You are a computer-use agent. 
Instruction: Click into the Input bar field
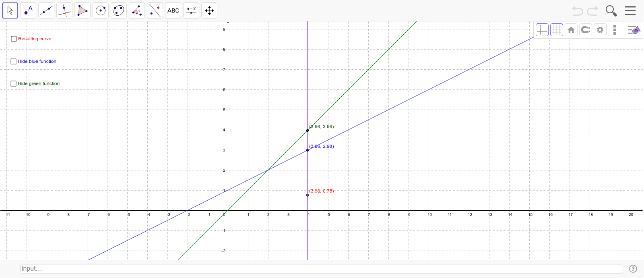coord(322,269)
